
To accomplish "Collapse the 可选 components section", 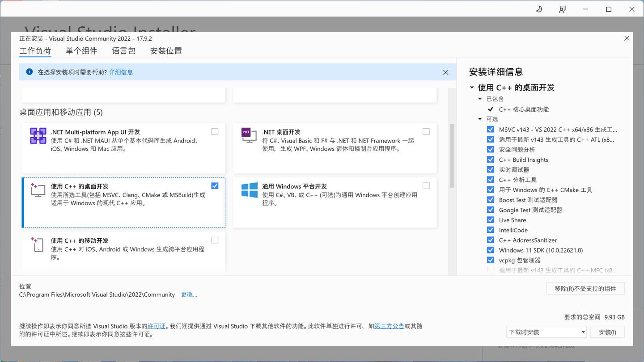I will [x=479, y=119].
